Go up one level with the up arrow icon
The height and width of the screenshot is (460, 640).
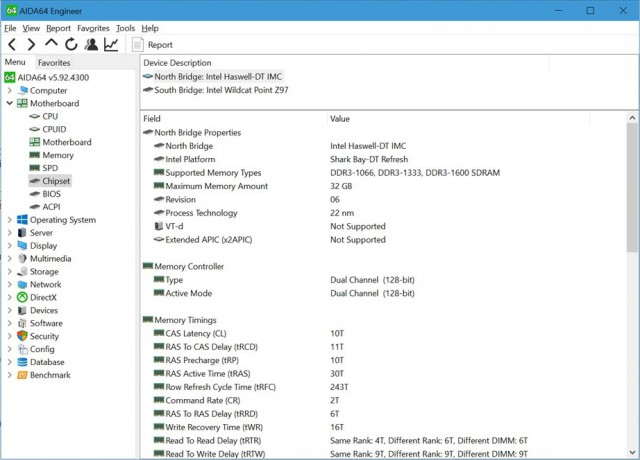coord(51,43)
